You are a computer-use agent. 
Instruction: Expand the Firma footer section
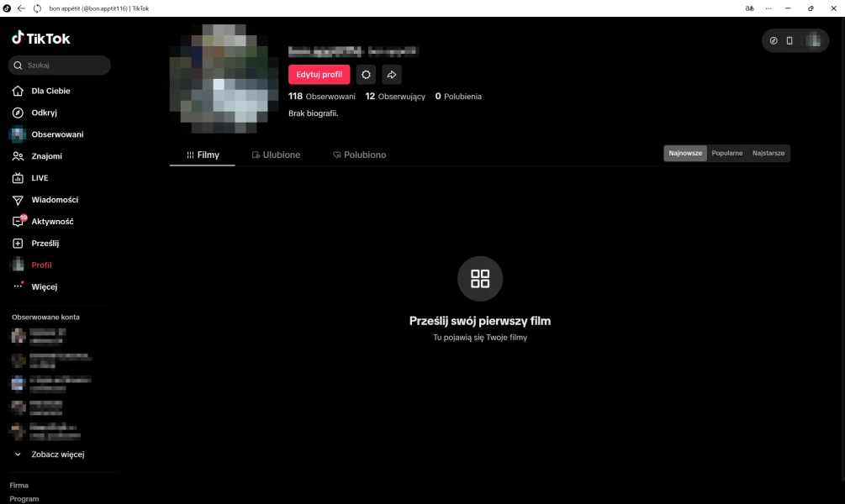[19, 485]
